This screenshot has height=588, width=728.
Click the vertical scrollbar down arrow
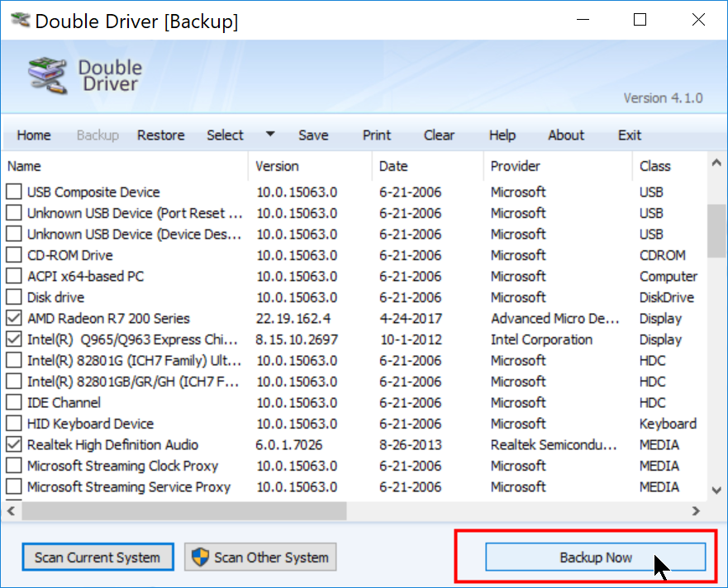click(716, 490)
